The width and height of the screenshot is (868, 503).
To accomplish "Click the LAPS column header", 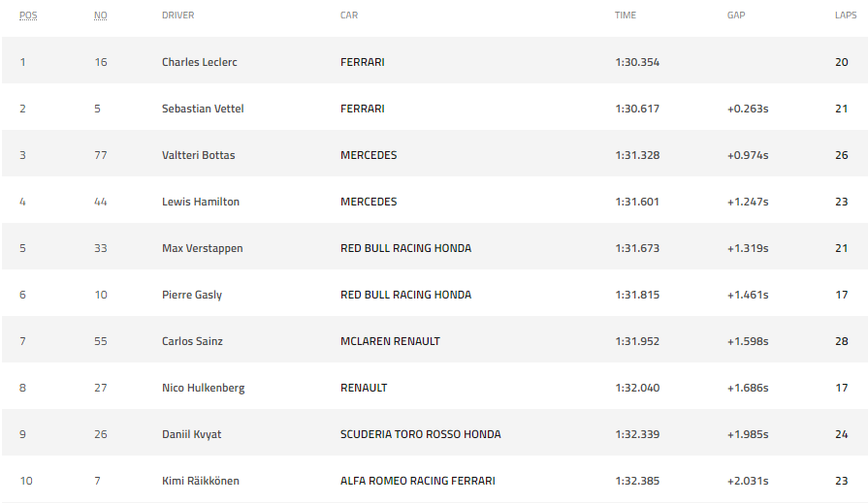I will 846,16.
